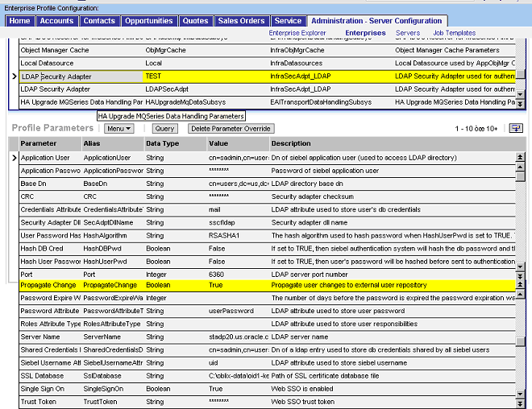Open the Sales Orders tab
This screenshot has width=532, height=409.
243,20
